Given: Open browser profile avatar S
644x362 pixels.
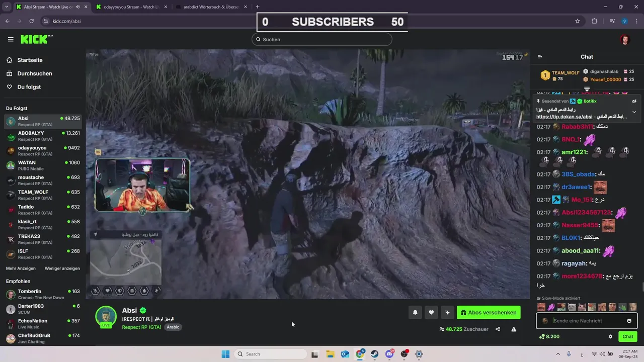Looking at the screenshot, I should point(624,21).
